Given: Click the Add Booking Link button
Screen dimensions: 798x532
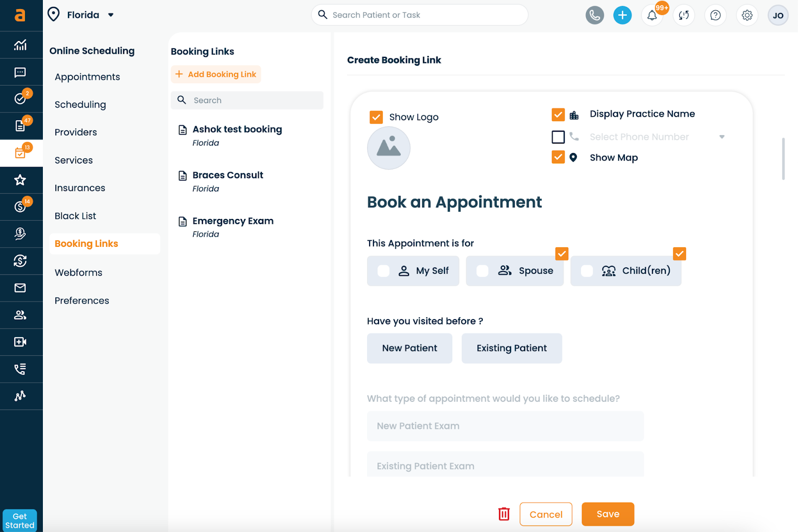Looking at the screenshot, I should (216, 74).
